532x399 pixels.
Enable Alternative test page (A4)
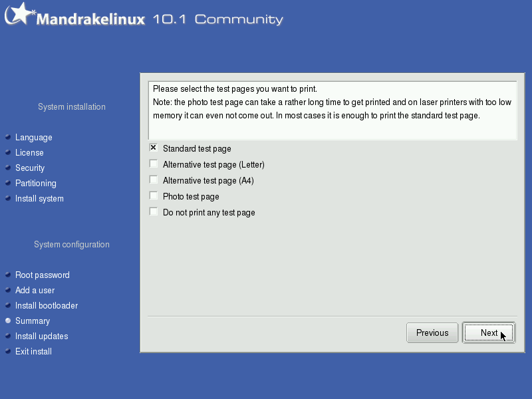pos(154,180)
